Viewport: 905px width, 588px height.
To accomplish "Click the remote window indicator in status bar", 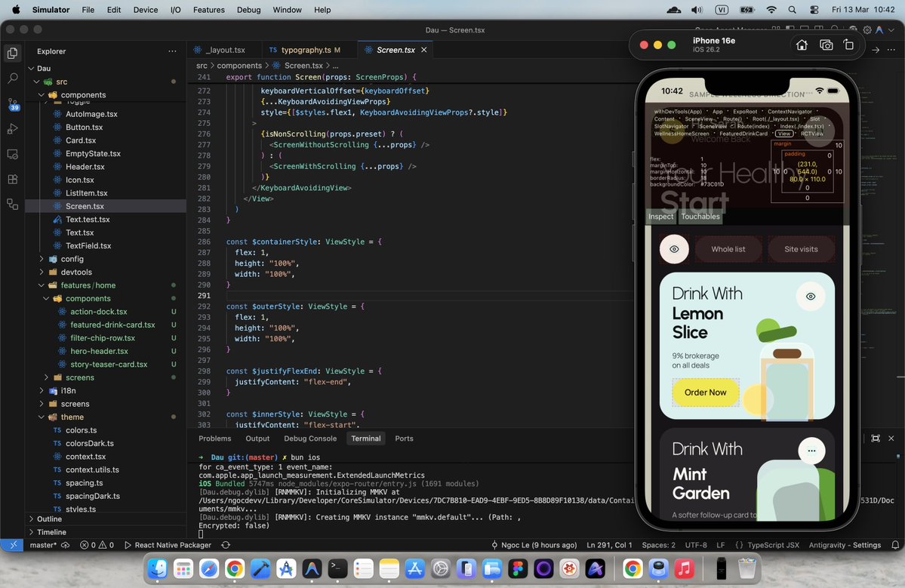I will click(x=12, y=545).
